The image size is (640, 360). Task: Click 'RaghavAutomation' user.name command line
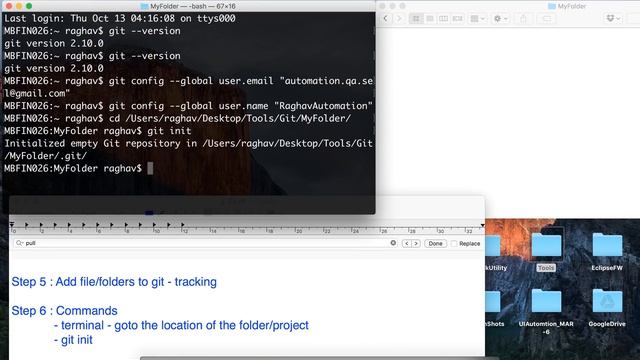(188, 106)
